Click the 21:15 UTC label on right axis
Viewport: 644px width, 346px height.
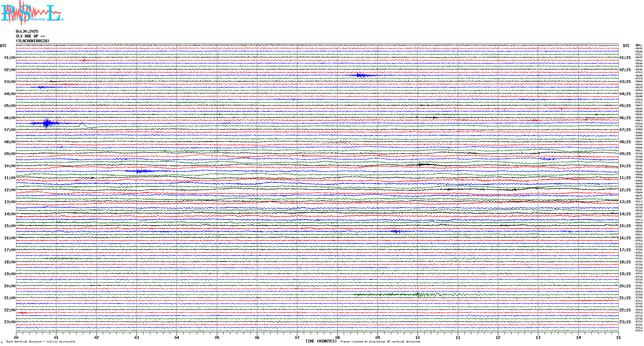(625, 298)
